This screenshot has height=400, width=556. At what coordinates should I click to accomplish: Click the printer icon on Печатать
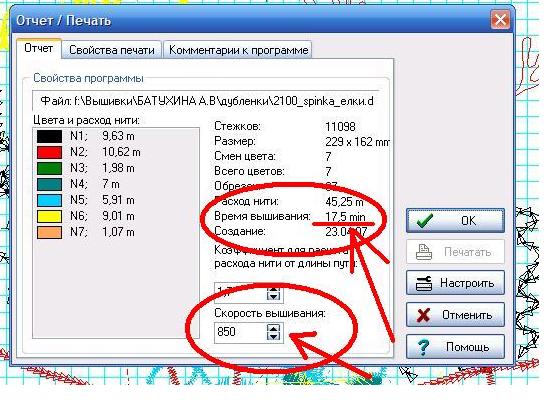424,252
